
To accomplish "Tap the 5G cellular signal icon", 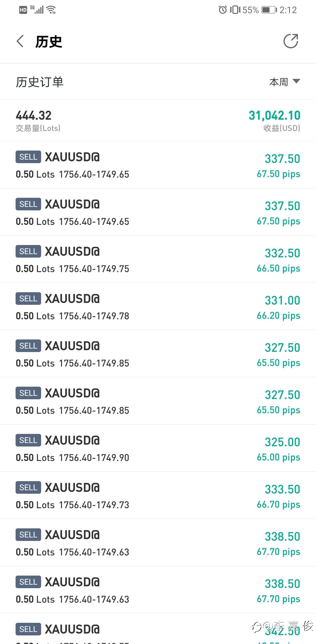I will coord(37,10).
